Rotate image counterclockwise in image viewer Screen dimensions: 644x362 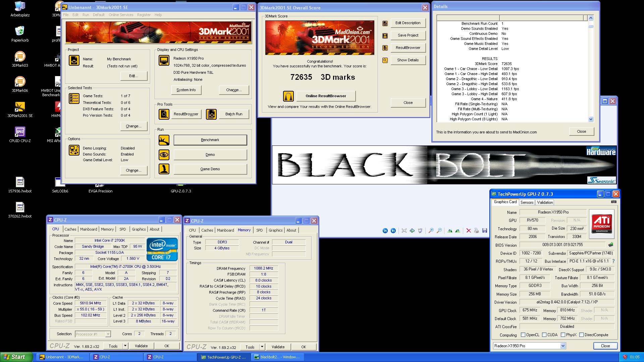(458, 231)
